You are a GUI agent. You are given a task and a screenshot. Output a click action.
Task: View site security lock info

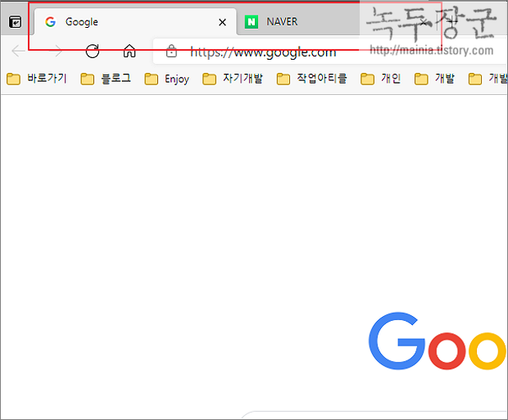[x=171, y=51]
